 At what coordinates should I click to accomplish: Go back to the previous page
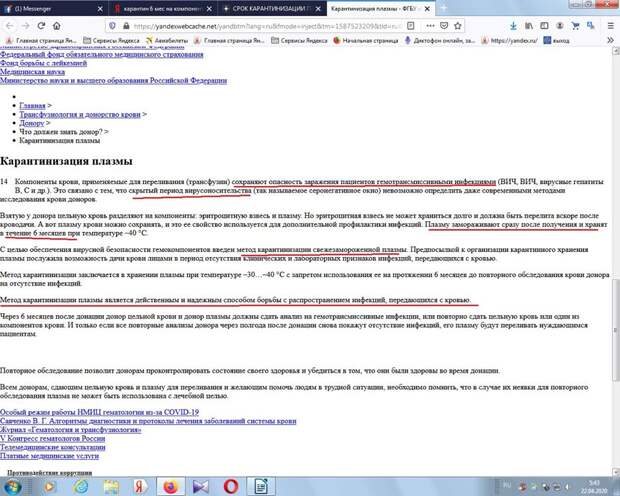tap(9, 26)
